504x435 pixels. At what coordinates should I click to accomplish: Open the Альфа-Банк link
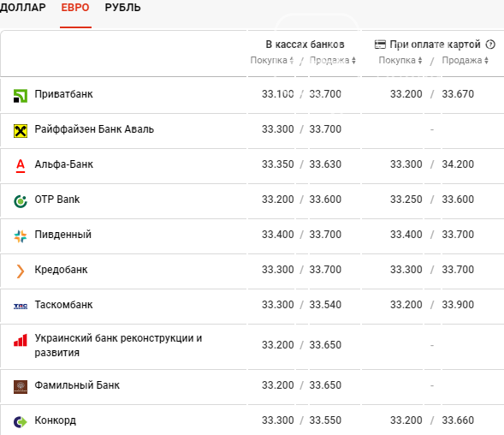click(63, 164)
